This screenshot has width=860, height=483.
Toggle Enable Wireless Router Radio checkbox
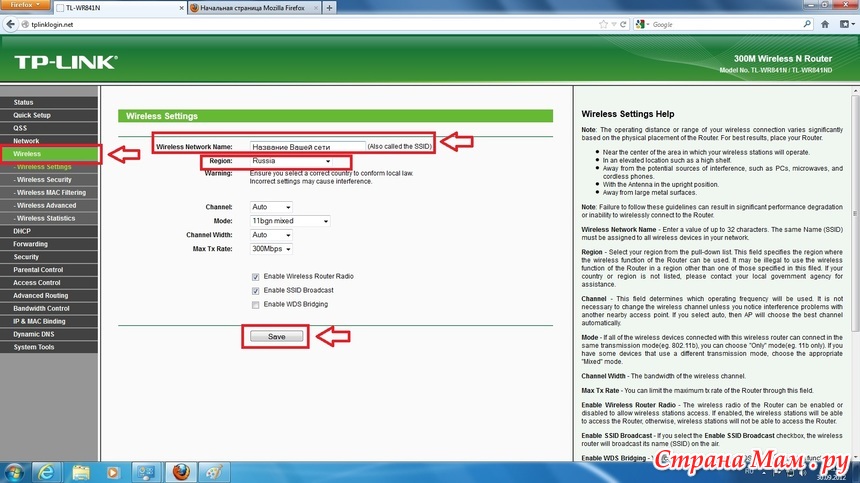(256, 277)
